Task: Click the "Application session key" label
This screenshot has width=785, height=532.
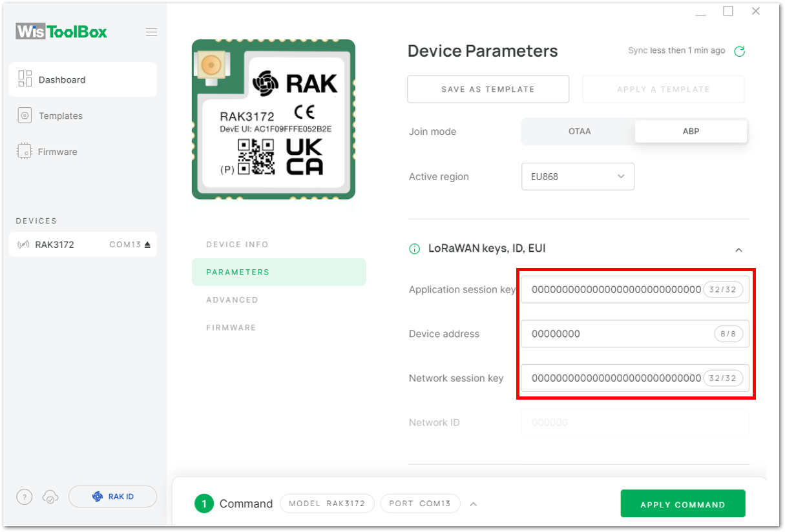Action: [x=462, y=290]
